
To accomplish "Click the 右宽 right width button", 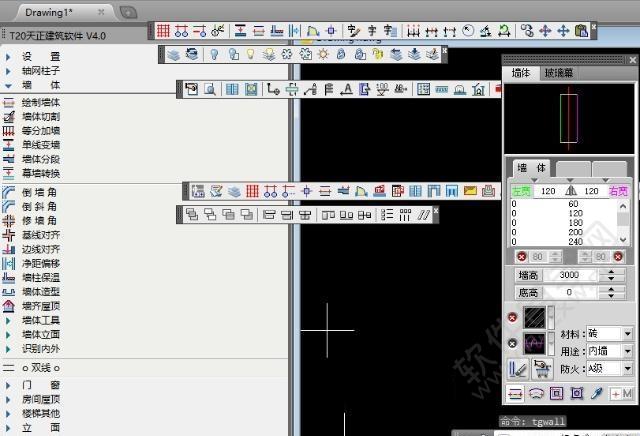I will [618, 191].
